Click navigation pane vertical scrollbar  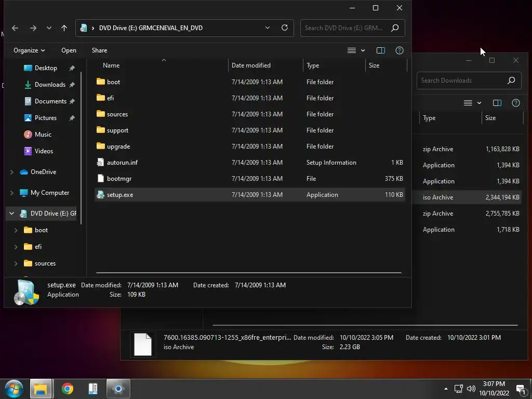(x=81, y=148)
